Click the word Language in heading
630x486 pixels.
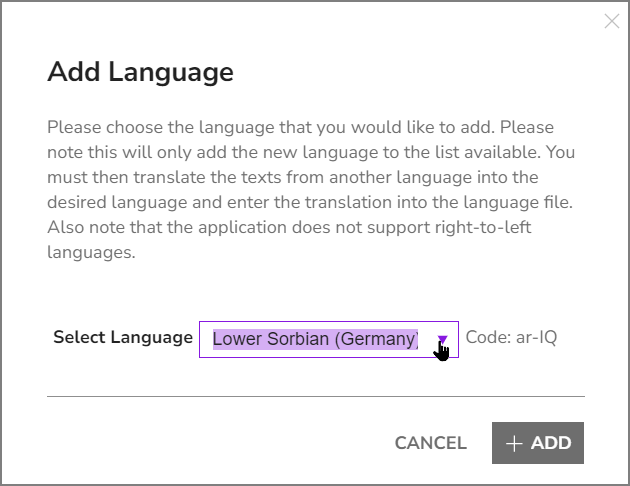click(171, 73)
